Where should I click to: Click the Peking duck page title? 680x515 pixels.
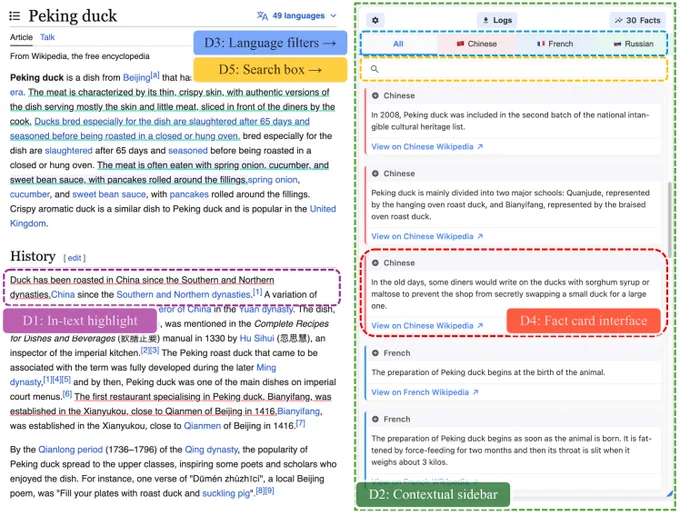pyautogui.click(x=72, y=16)
